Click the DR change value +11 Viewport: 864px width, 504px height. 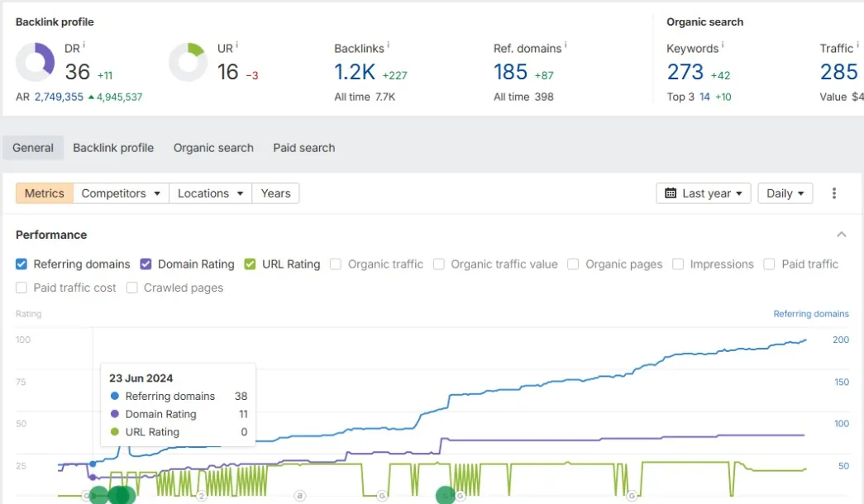click(x=105, y=75)
